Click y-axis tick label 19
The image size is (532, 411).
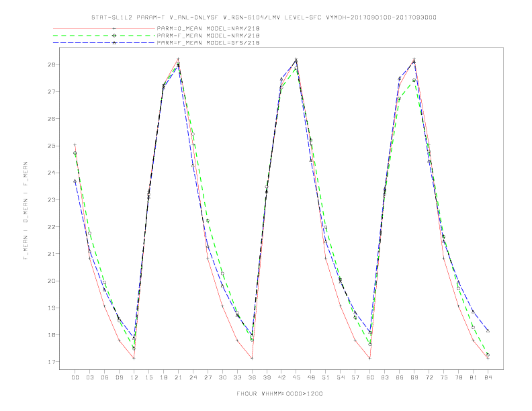pos(52,308)
